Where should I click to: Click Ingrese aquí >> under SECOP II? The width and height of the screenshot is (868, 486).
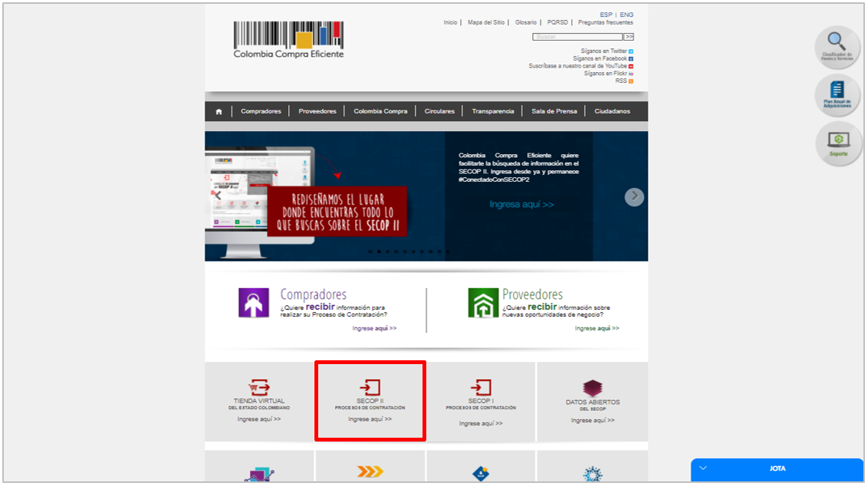coord(370,419)
